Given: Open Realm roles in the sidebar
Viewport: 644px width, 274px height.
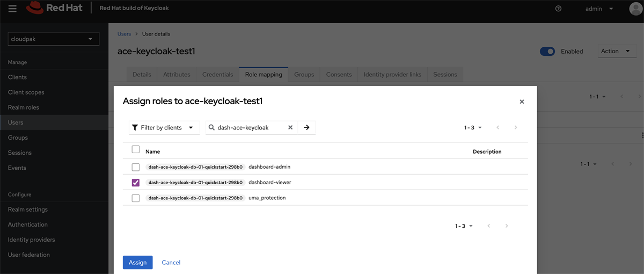Looking at the screenshot, I should tap(54, 107).
